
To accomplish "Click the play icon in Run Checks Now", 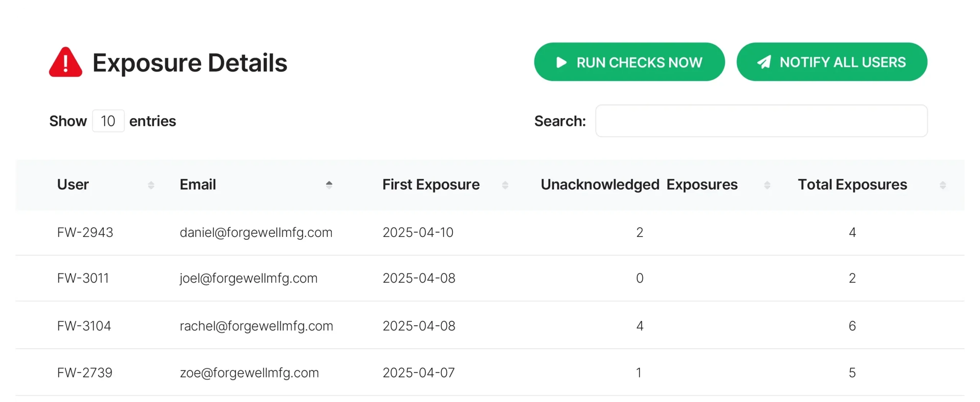I will tap(561, 62).
